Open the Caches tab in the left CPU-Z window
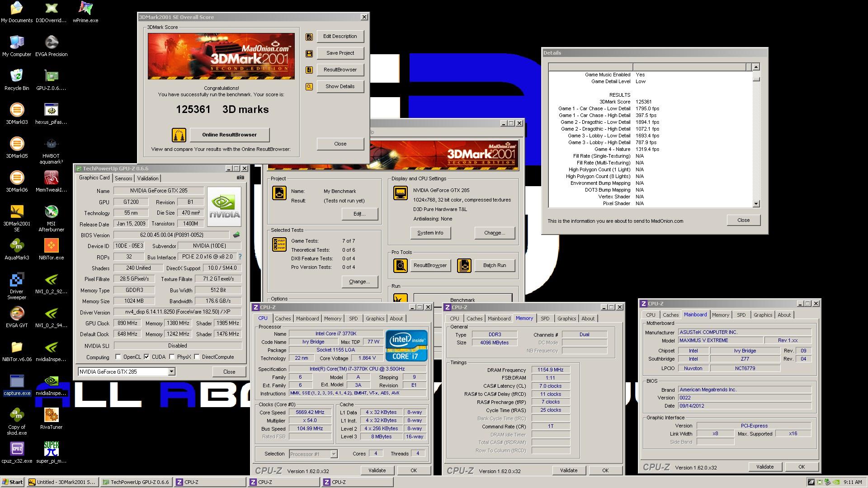Viewport: 868px width, 488px height. click(x=283, y=319)
